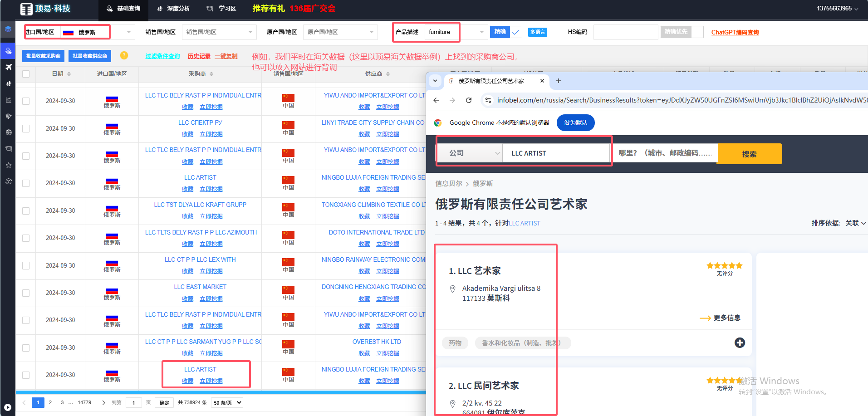Click the 到第 page number input box
Image resolution: width=868 pixels, height=416 pixels.
tap(133, 403)
